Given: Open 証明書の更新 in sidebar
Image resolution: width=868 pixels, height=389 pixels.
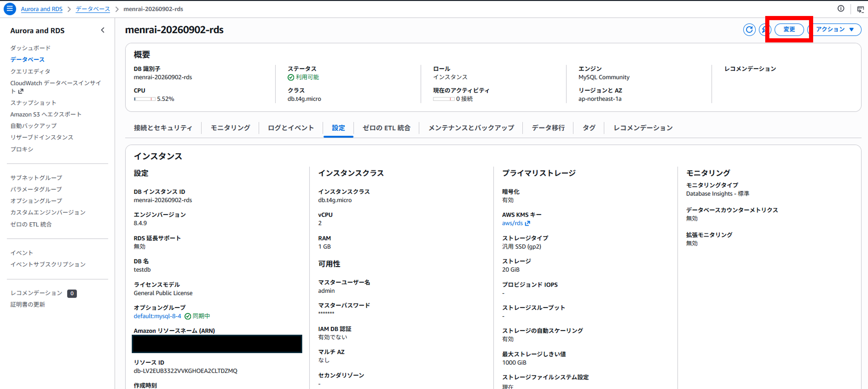Looking at the screenshot, I should 28,304.
